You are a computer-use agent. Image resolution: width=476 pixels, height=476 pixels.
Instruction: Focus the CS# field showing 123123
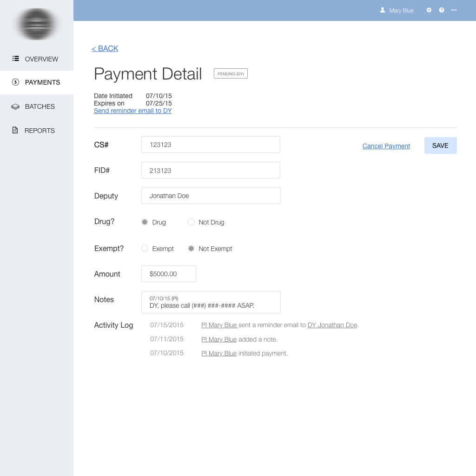tap(211, 145)
